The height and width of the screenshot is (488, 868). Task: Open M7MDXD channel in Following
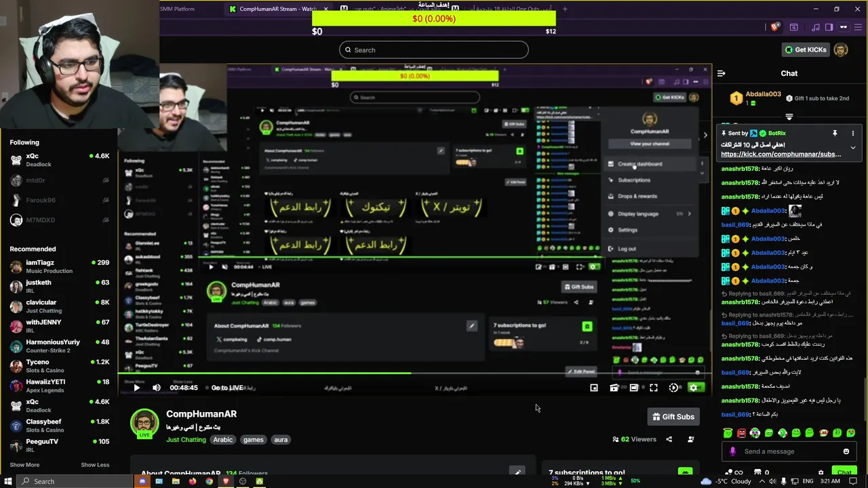tap(59, 220)
